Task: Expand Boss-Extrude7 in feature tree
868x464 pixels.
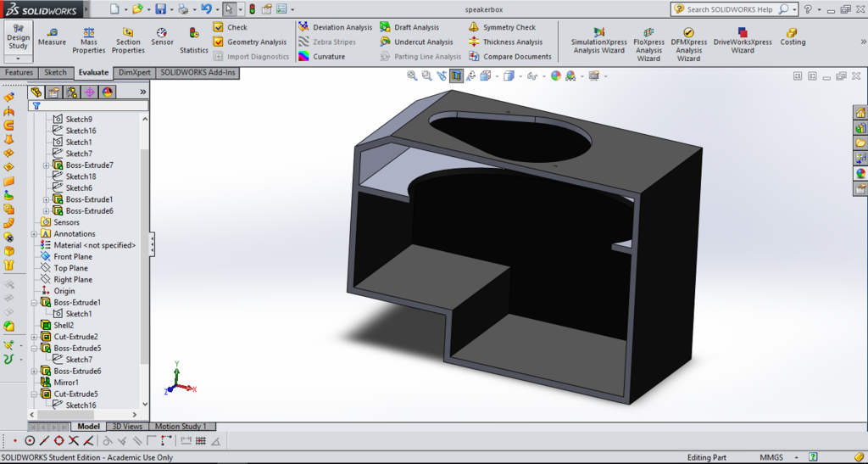Action: click(46, 165)
